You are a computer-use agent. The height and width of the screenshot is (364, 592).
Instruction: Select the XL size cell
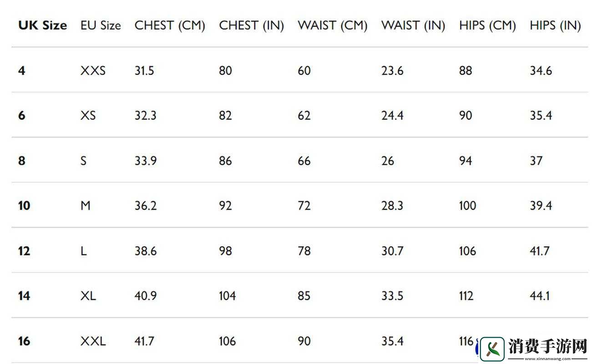[88, 296]
